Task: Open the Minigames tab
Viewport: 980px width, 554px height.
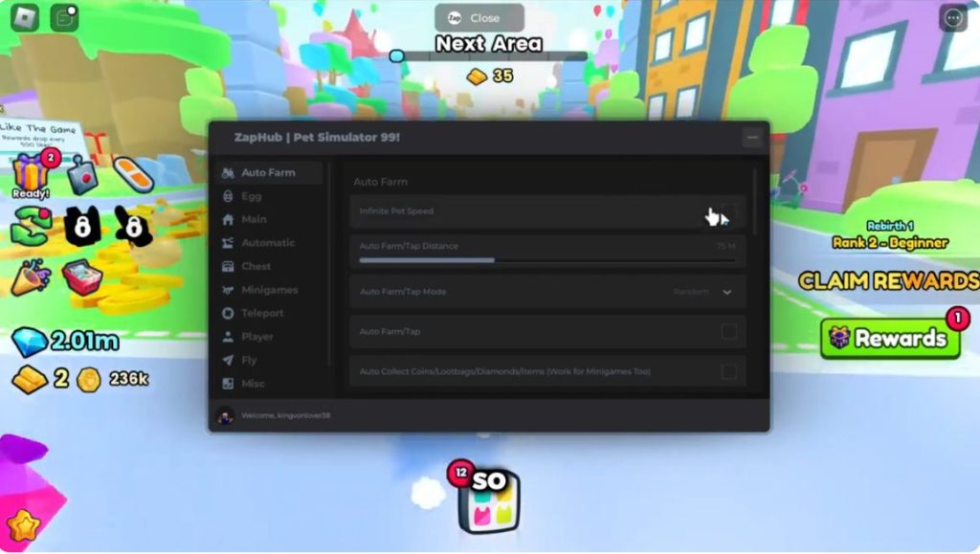Action: coord(269,290)
